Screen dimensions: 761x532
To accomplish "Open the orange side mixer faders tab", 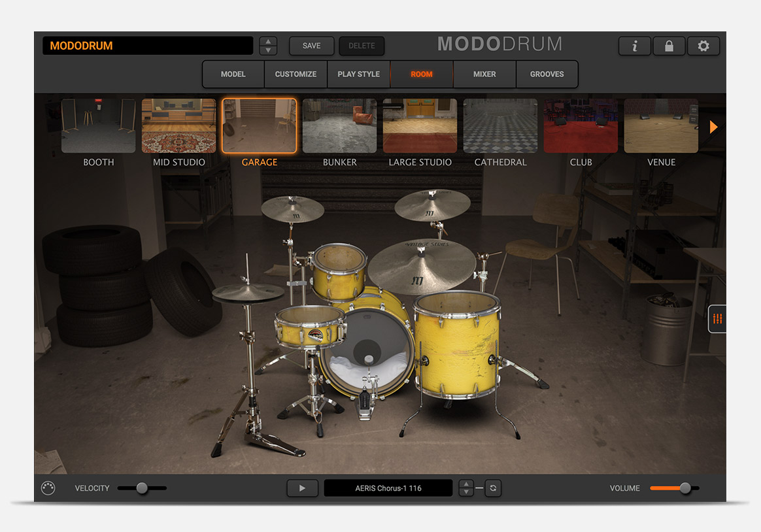I will (x=717, y=319).
